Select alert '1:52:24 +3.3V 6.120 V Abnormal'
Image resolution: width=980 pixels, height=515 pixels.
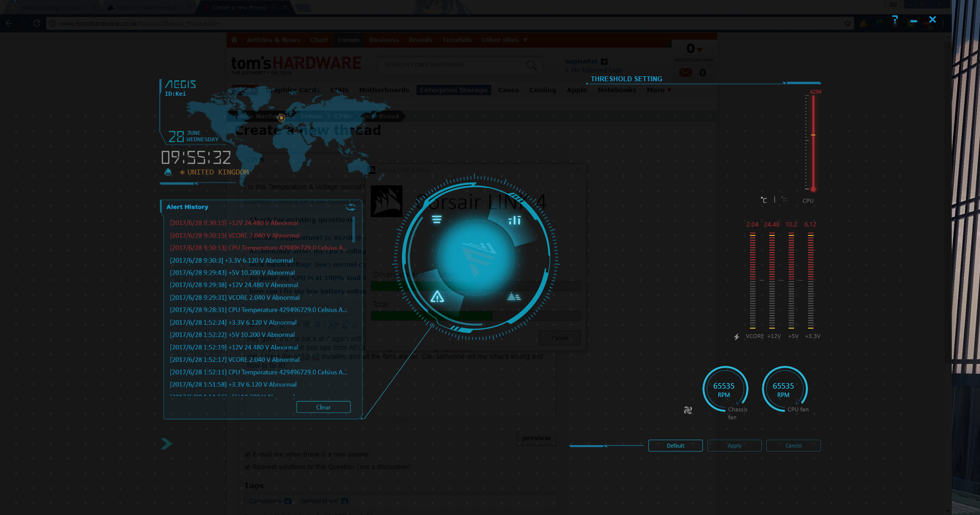tap(233, 322)
